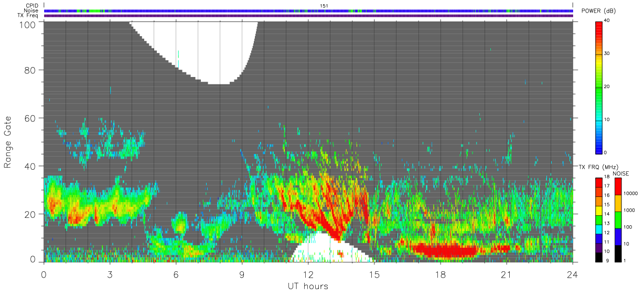Click the 10000 label on the noise scale
The width and height of the screenshot is (644, 297).
click(631, 194)
